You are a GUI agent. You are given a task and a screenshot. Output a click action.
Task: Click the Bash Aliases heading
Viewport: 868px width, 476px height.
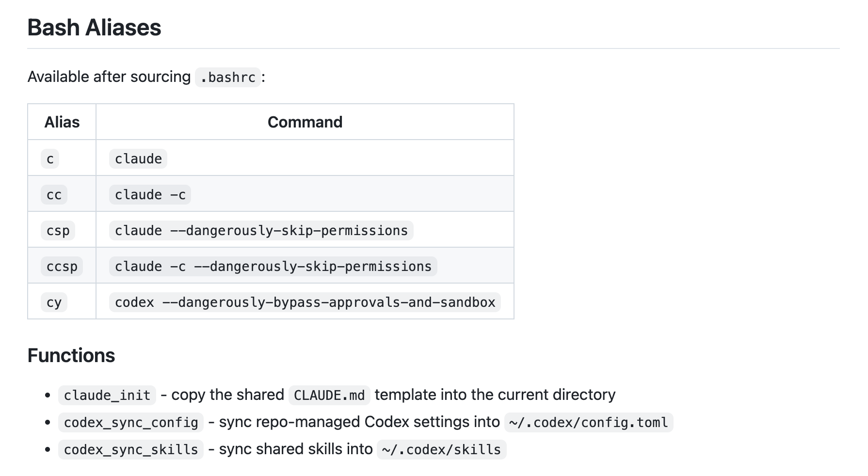coord(94,28)
